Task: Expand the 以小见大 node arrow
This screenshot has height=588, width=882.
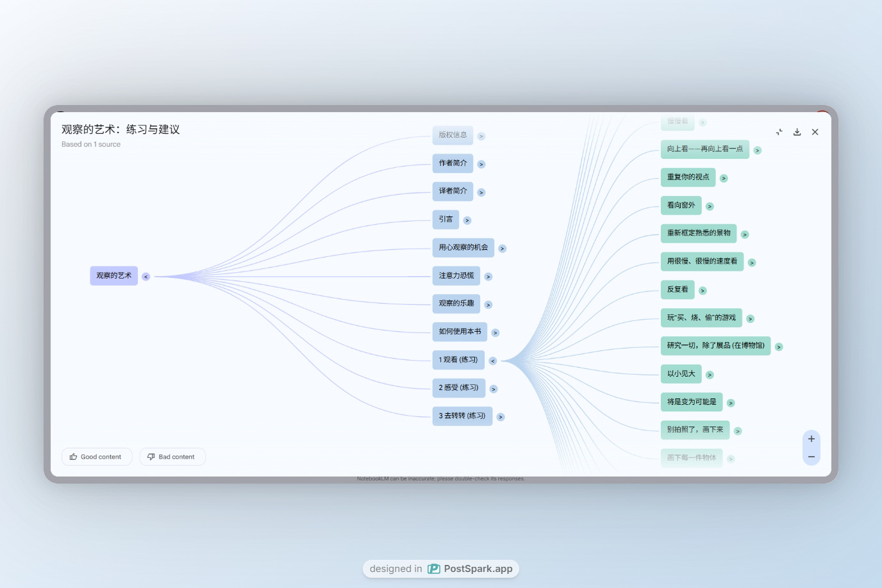Action: [x=710, y=375]
